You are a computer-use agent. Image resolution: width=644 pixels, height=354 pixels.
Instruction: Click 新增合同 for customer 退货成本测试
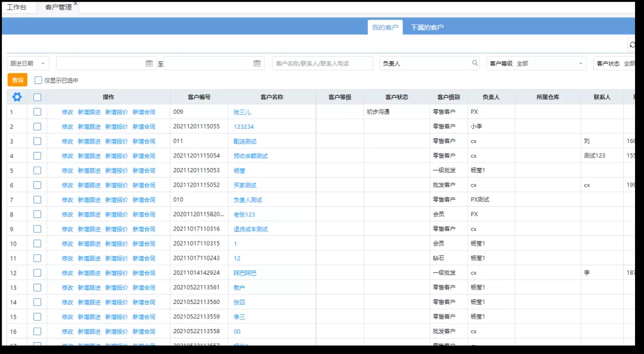pos(144,229)
